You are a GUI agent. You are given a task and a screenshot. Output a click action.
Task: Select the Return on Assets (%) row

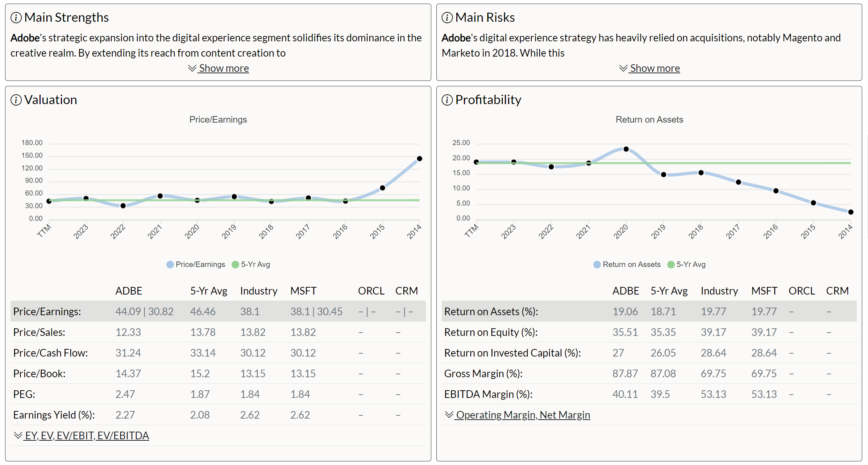pos(649,311)
